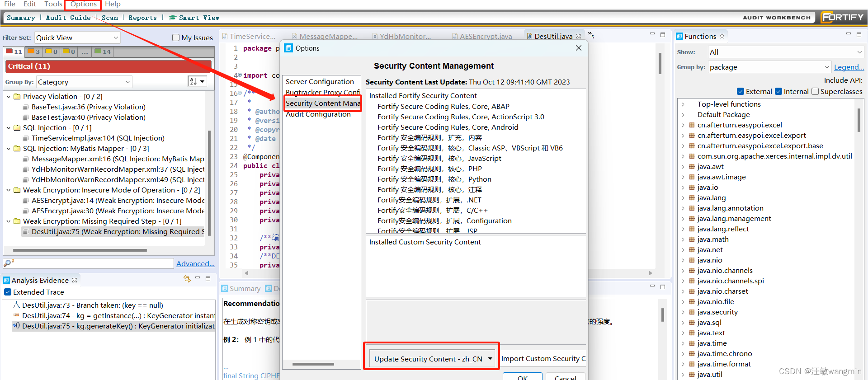Open the Help menu
The width and height of the screenshot is (868, 380).
pyautogui.click(x=113, y=4)
